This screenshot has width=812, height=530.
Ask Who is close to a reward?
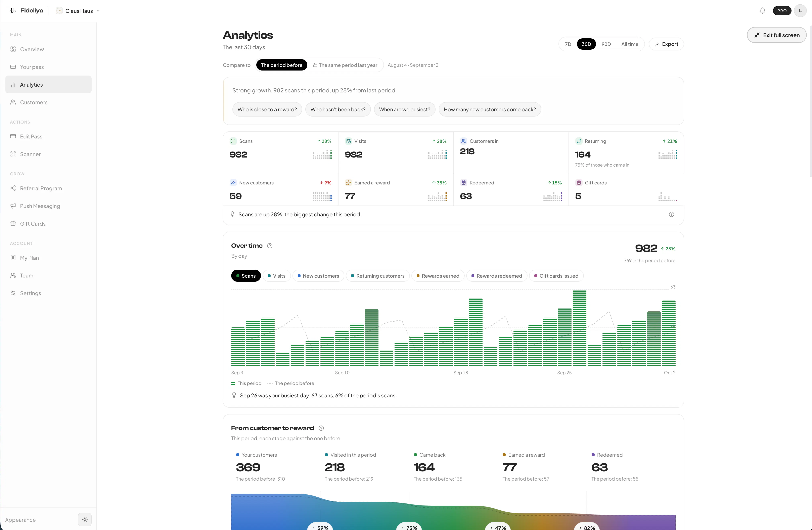[x=267, y=109]
